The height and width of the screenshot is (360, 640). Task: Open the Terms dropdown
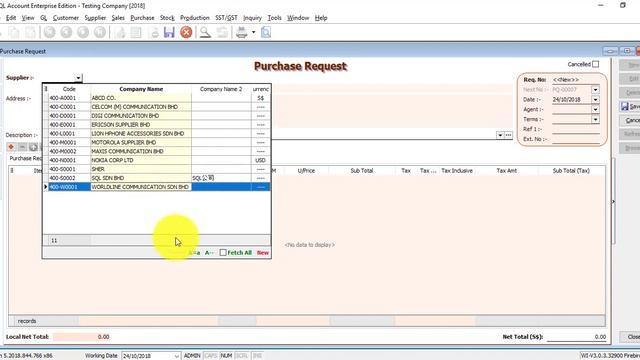coord(596,119)
